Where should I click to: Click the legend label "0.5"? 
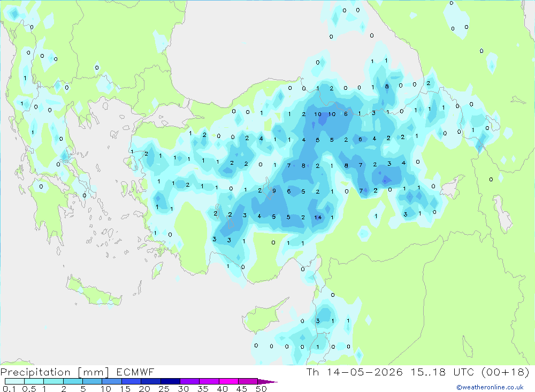[29, 389]
